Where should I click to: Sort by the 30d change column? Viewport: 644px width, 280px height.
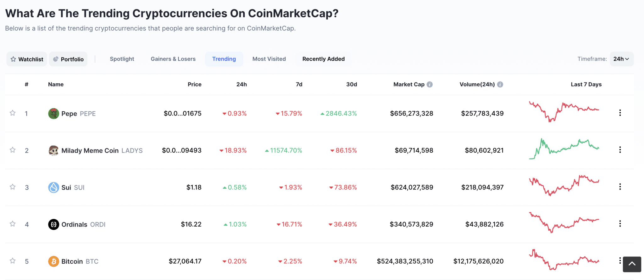(352, 84)
